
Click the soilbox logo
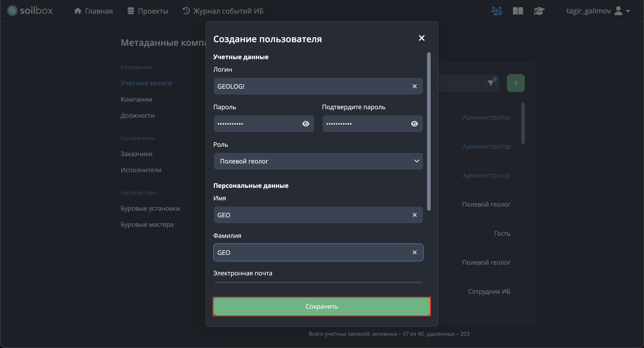pos(30,11)
